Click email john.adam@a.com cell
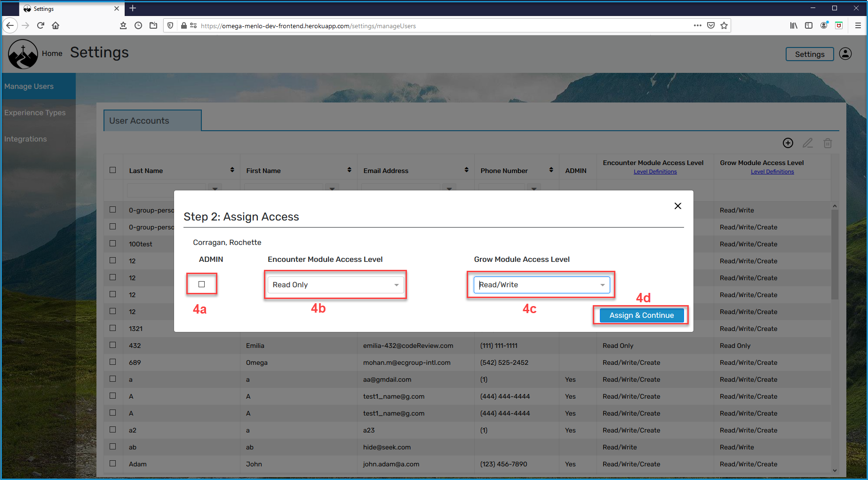Screen dimensions: 868x480 (x=391, y=464)
